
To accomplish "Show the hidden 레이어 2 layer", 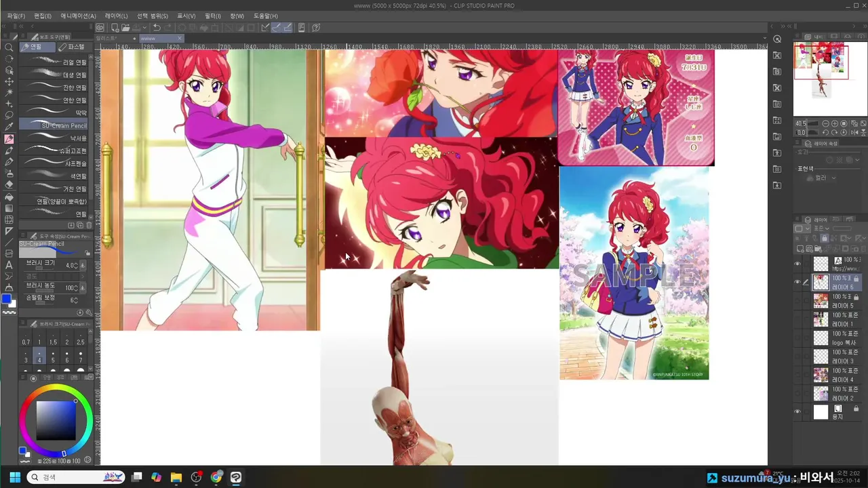I will click(x=797, y=393).
